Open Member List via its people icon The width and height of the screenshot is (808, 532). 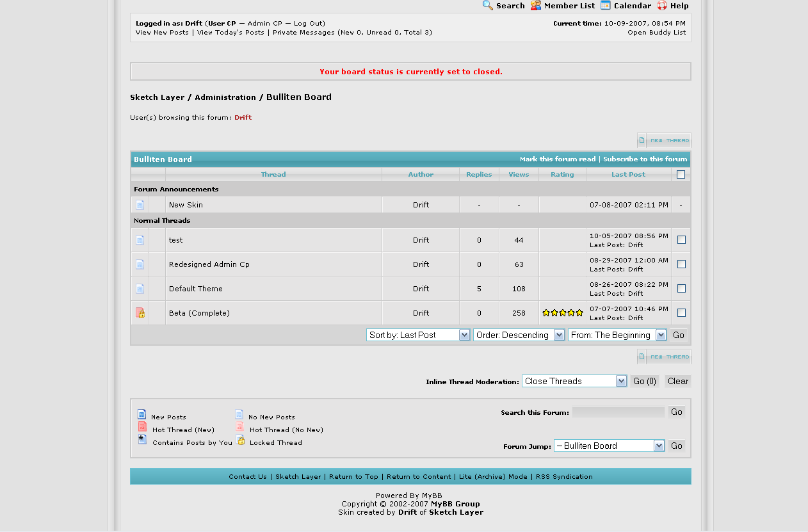click(x=536, y=5)
